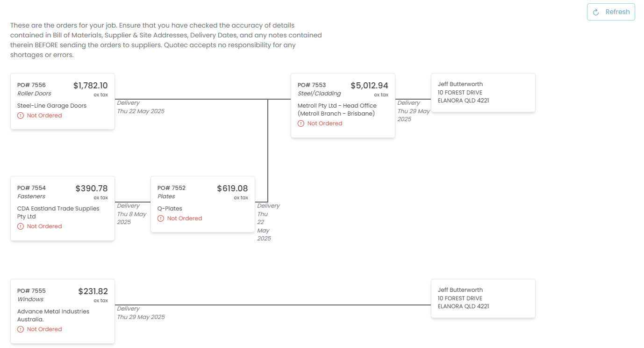The height and width of the screenshot is (348, 644).
Task: Click warning icon on PO# 7556 card
Action: point(21,116)
